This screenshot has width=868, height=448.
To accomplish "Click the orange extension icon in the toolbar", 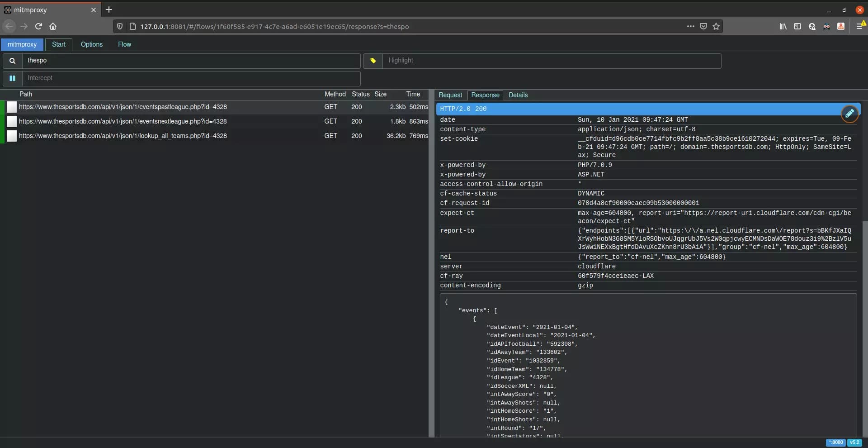I will [841, 27].
